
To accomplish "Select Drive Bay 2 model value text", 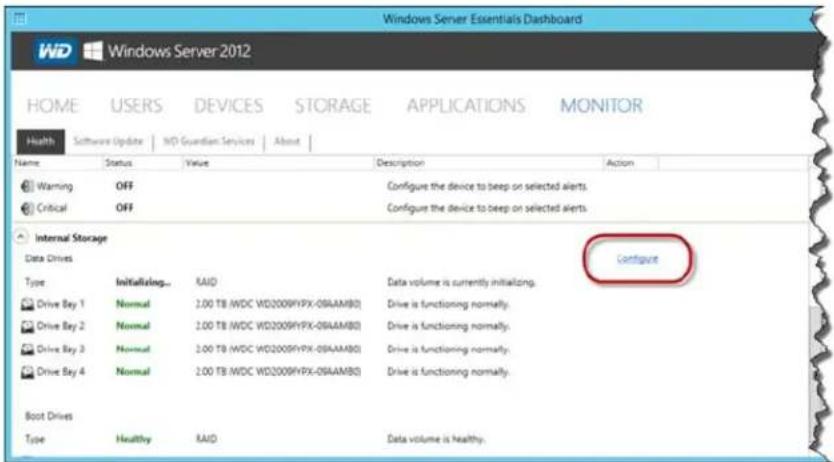I will (x=278, y=326).
